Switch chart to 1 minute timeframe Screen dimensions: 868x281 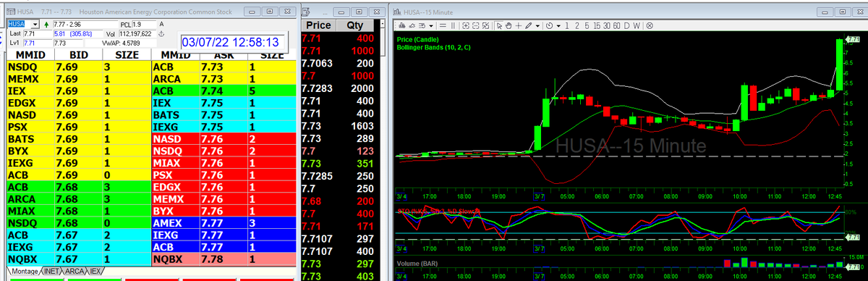[x=567, y=25]
